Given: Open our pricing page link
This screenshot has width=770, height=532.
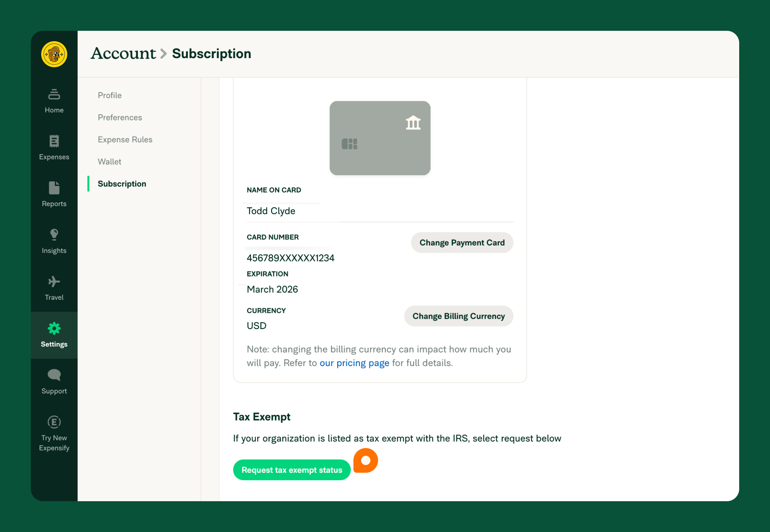Looking at the screenshot, I should 354,363.
